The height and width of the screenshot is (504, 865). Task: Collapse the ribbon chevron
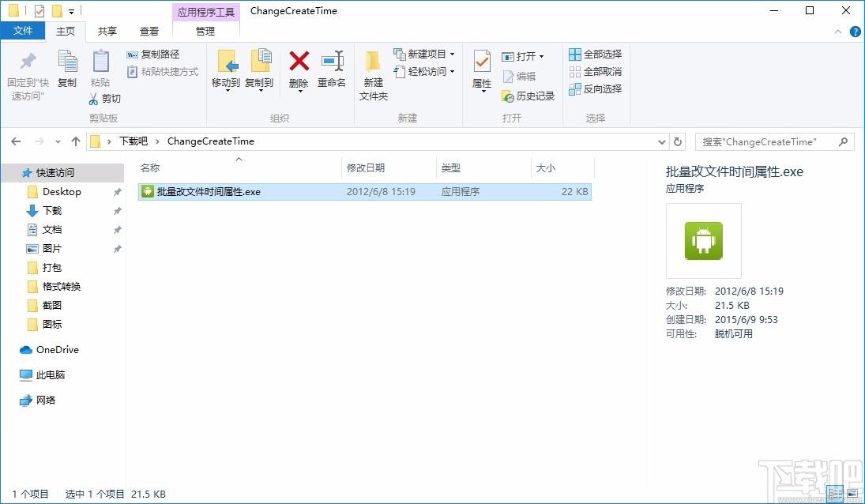838,32
